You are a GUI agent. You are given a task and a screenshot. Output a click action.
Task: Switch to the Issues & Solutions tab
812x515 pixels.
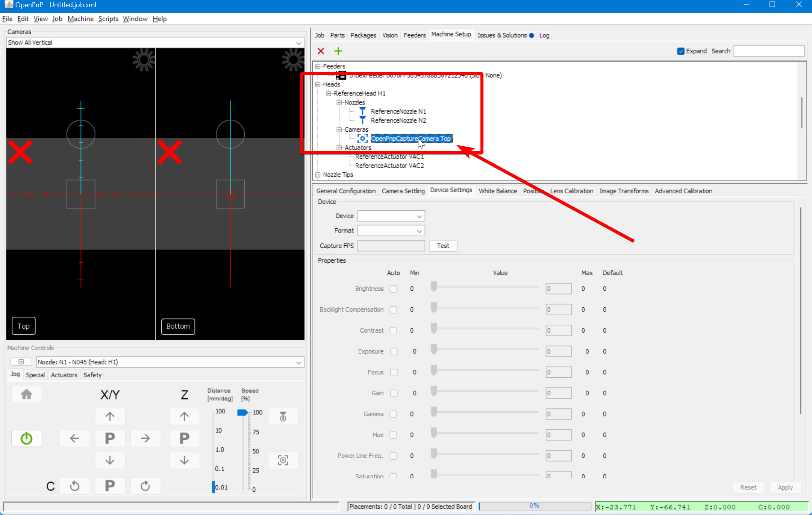coord(503,35)
